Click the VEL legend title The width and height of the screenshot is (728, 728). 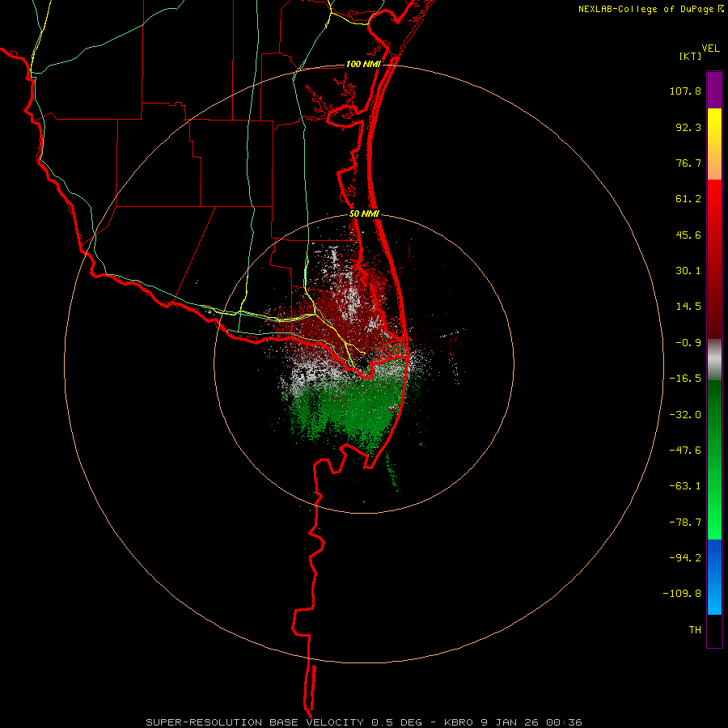[x=710, y=49]
